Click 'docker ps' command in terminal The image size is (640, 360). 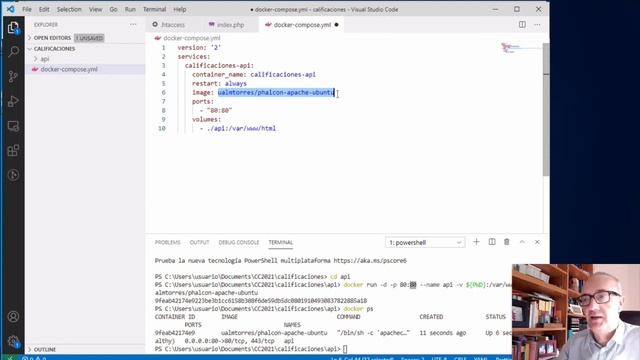tap(358, 309)
